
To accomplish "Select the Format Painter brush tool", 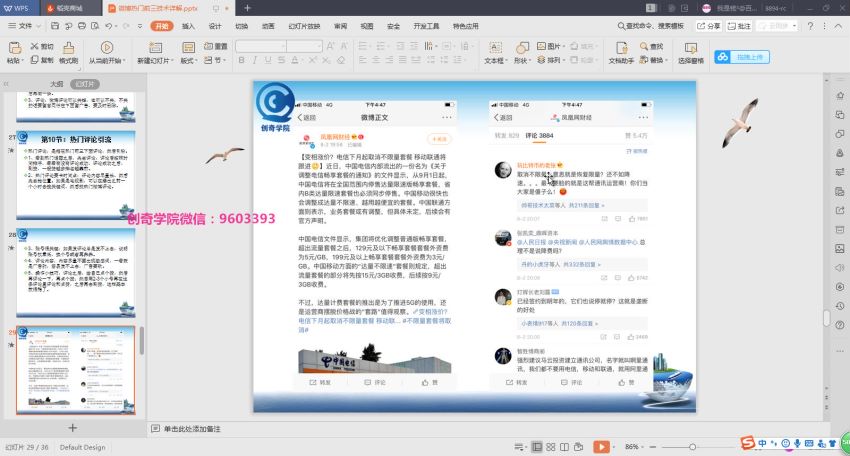I will click(69, 48).
